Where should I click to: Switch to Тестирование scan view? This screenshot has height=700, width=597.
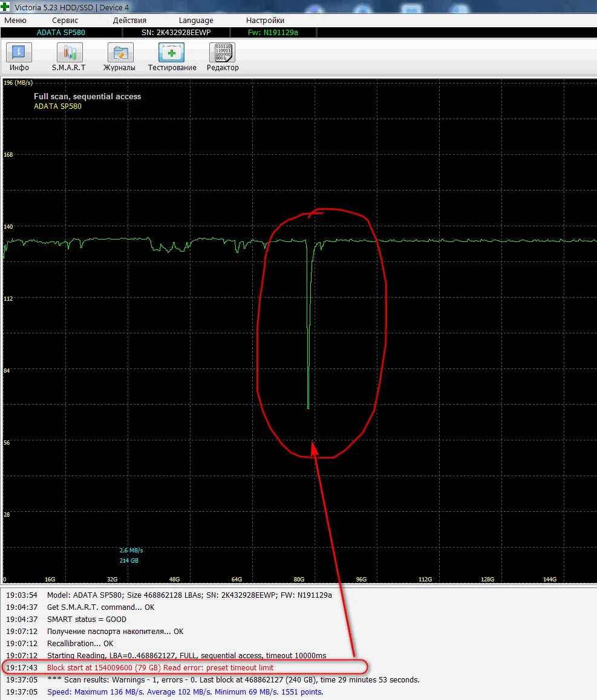[172, 57]
